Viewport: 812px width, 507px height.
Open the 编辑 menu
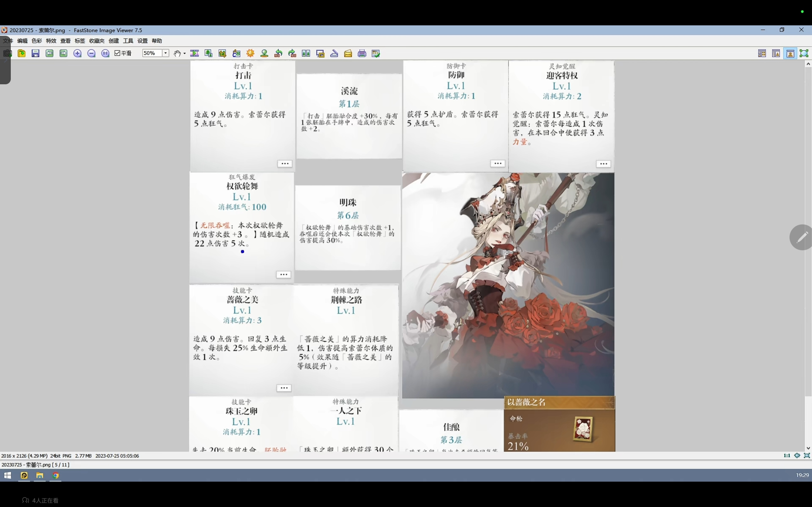pyautogui.click(x=22, y=41)
